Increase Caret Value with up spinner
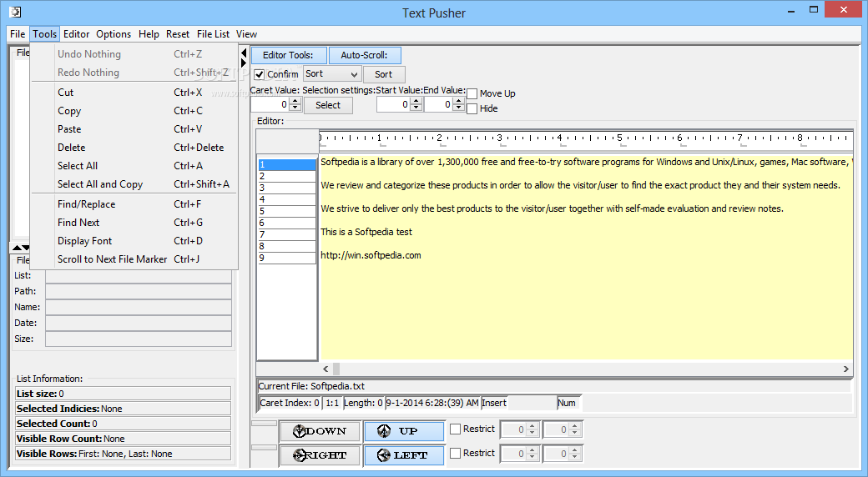Image resolution: width=868 pixels, height=477 pixels. 295,101
